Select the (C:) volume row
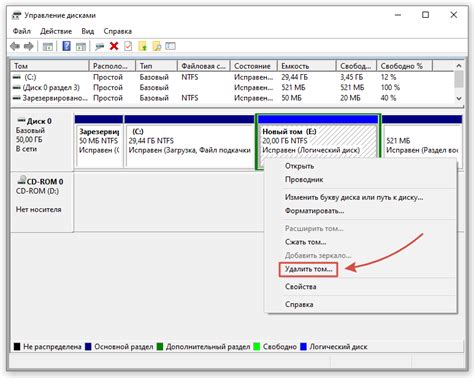Image resolution: width=474 pixels, height=378 pixels. coord(232,77)
